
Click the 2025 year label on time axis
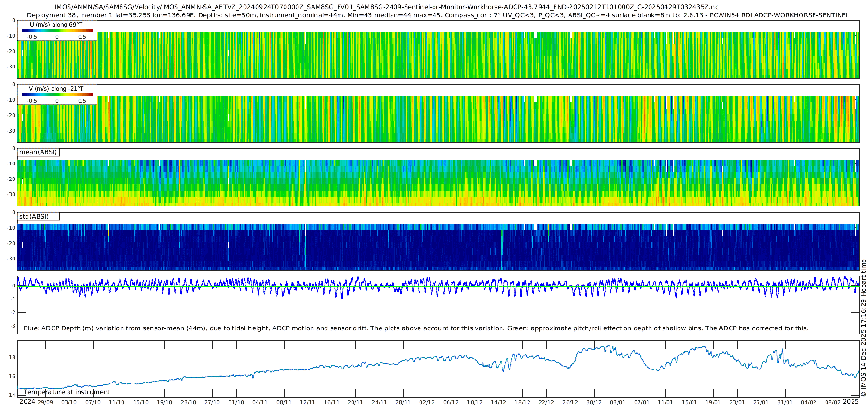tap(851, 402)
